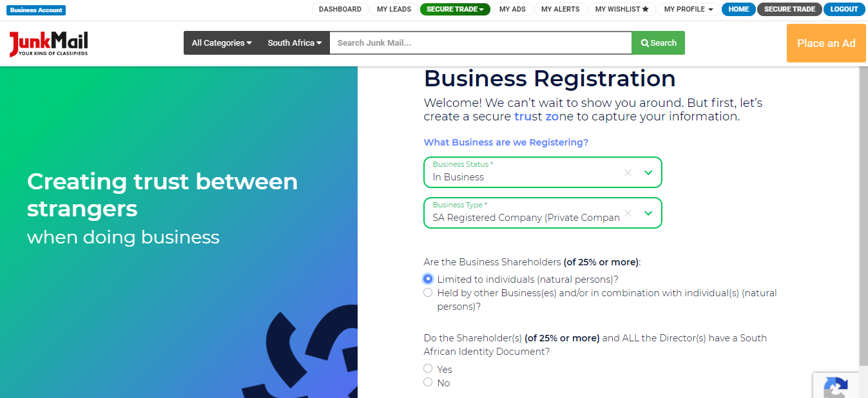This screenshot has width=868, height=398.
Task: Go to the Dashboard nav item
Action: (x=340, y=9)
